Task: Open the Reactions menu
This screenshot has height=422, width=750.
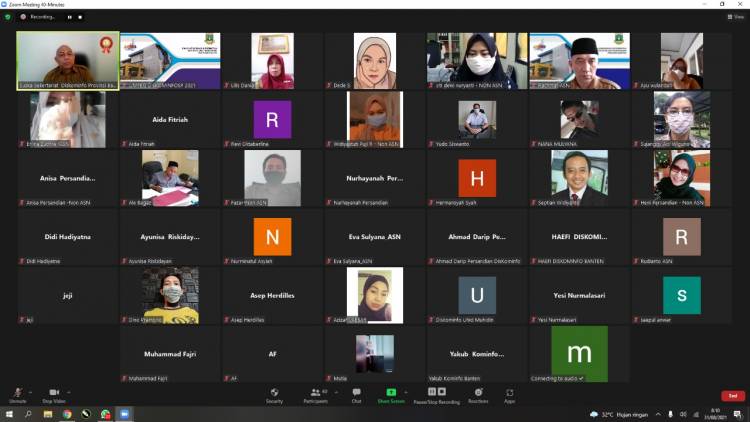Action: (x=478, y=393)
